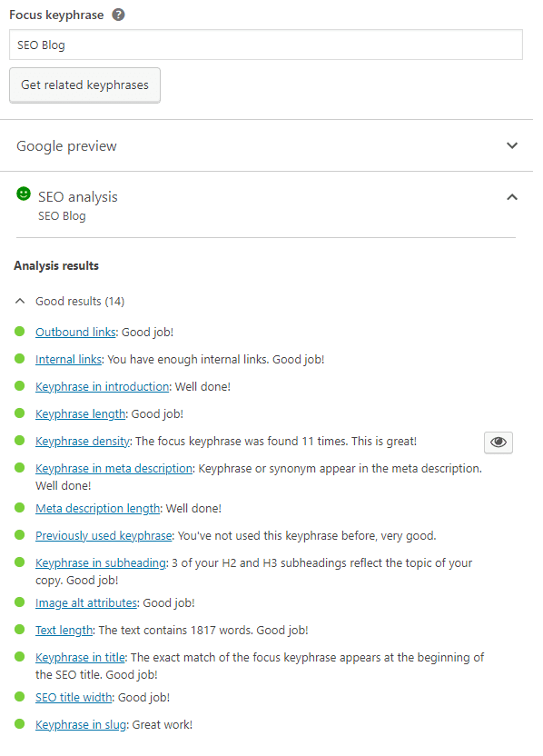Open the Image alt attributes link
This screenshot has width=543, height=756.
[86, 603]
